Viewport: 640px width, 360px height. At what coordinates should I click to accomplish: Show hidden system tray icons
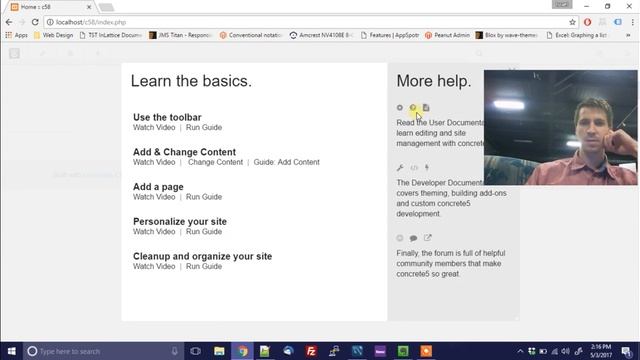point(520,351)
